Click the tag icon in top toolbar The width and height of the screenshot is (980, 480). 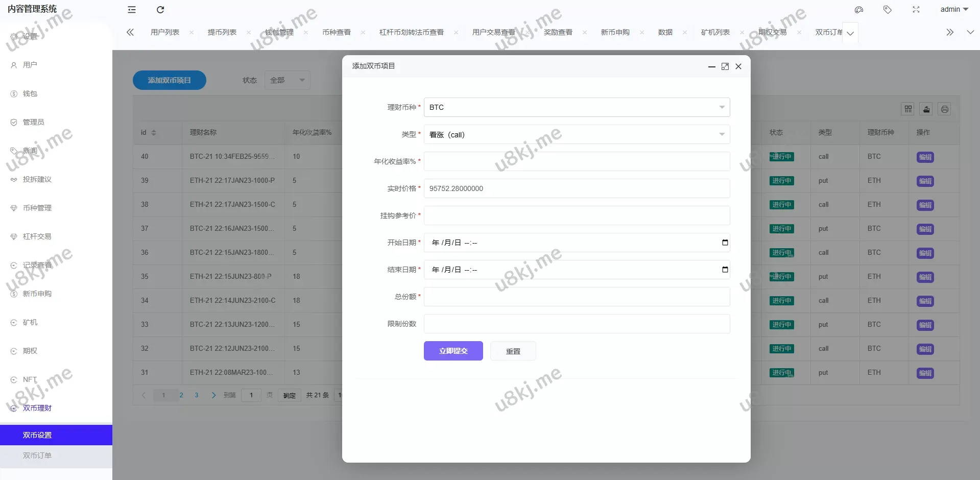tap(887, 10)
